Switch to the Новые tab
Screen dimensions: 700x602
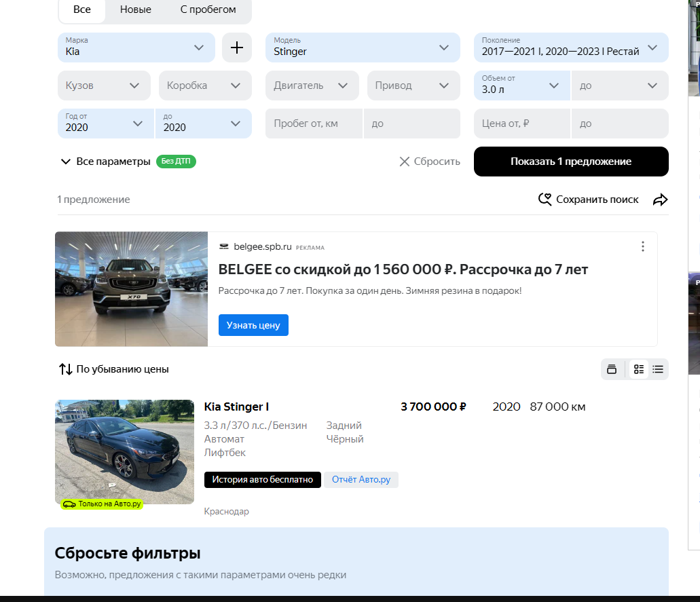point(135,10)
